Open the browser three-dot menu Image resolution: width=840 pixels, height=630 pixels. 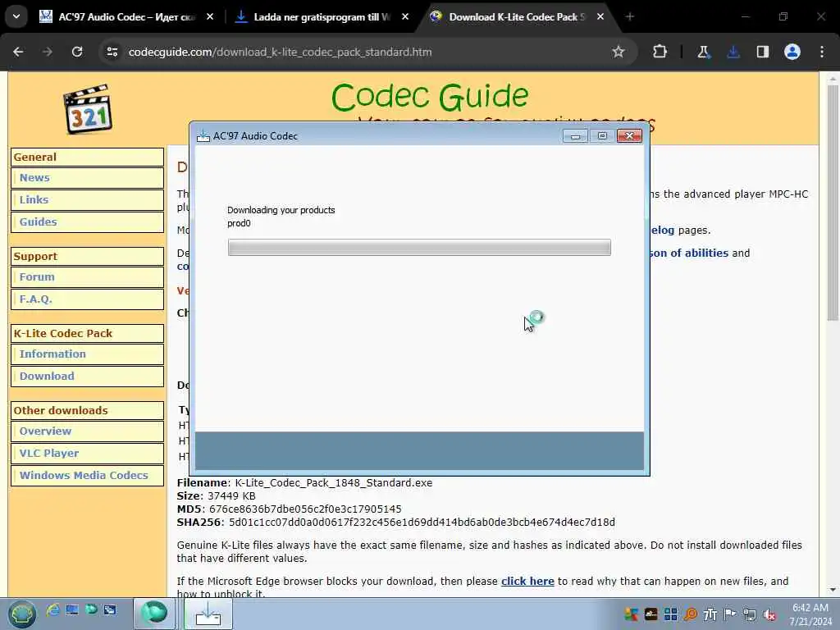pyautogui.click(x=822, y=52)
